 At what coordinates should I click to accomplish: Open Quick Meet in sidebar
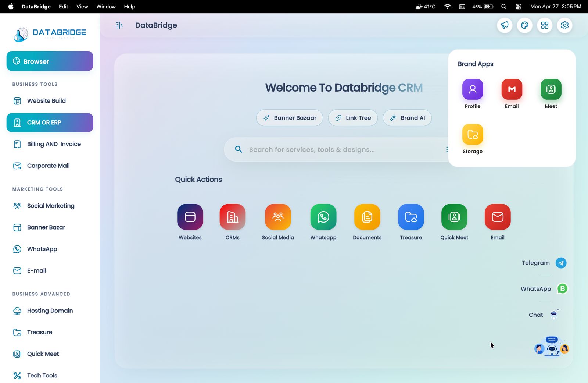point(50,354)
